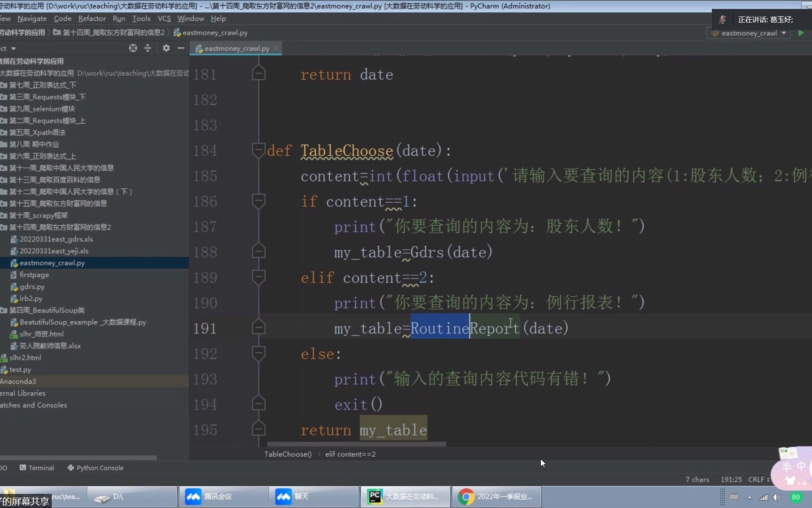
Task: Select eastmoney_crawl.py in project tree
Action: pos(52,263)
